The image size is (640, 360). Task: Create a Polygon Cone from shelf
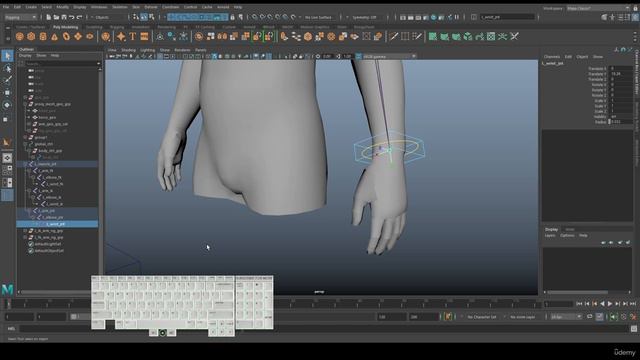[54, 37]
